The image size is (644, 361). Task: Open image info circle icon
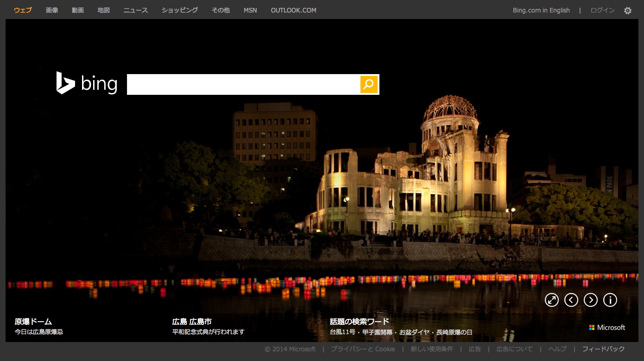point(610,300)
